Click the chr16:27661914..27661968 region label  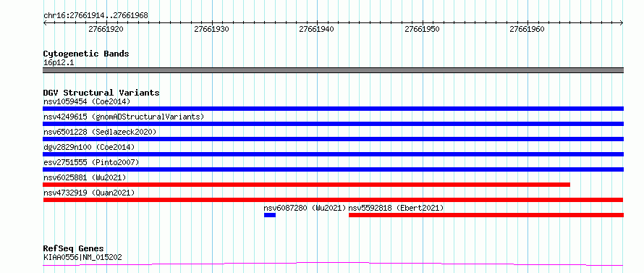tap(96, 16)
